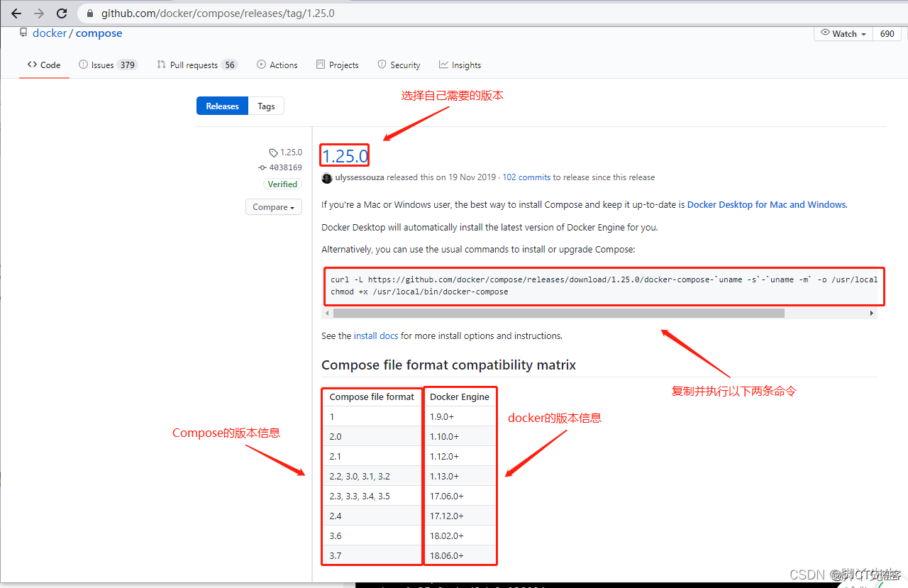Image resolution: width=908 pixels, height=588 pixels.
Task: Expand the Compare dropdown
Action: [274, 207]
